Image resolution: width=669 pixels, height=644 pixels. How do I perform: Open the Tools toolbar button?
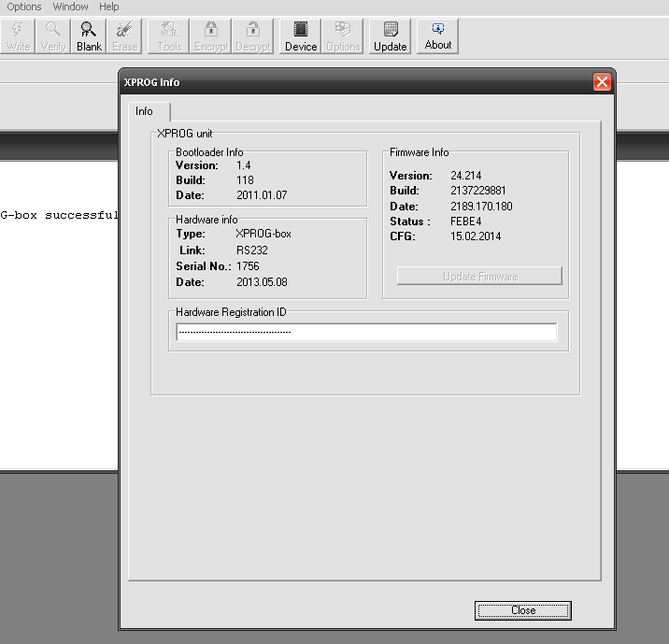click(169, 36)
